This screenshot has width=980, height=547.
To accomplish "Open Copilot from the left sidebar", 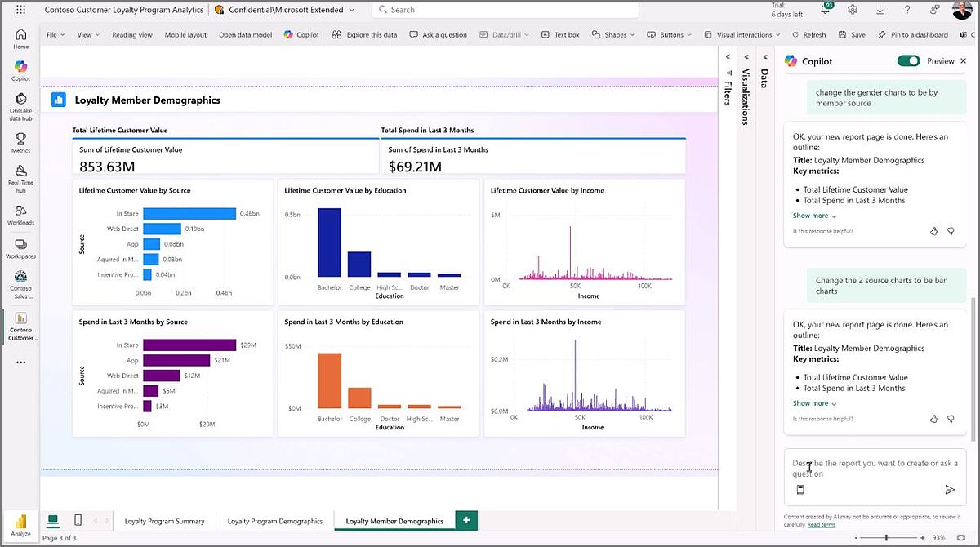I will point(20,70).
